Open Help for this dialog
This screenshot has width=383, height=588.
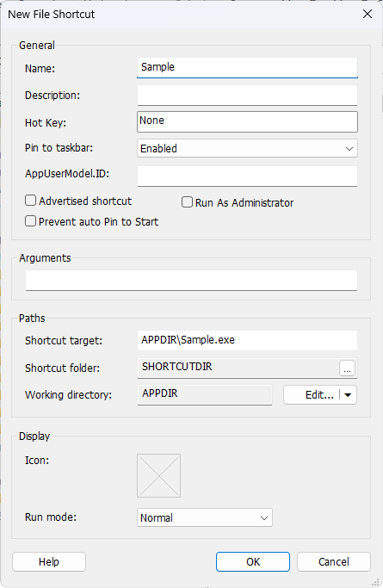pos(49,562)
